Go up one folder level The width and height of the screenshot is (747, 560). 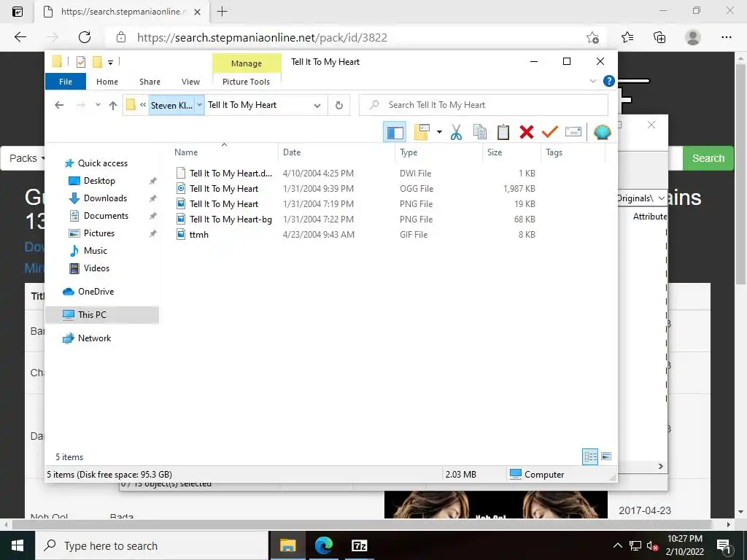coord(113,105)
